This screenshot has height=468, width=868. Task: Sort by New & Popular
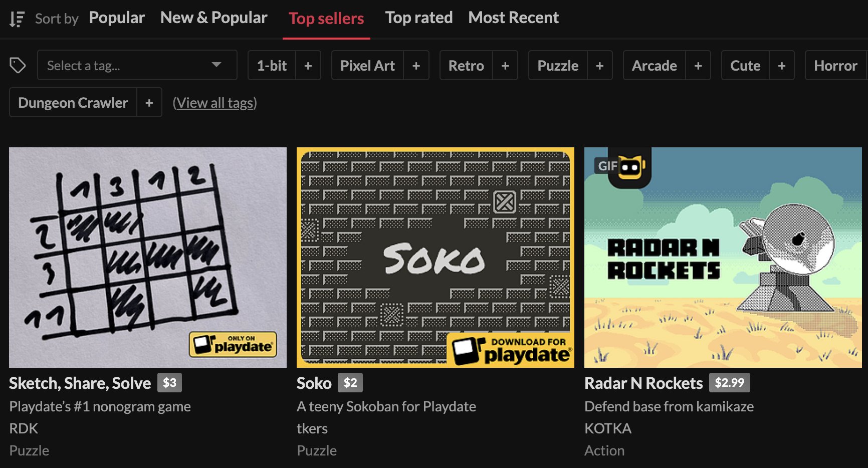click(x=214, y=18)
